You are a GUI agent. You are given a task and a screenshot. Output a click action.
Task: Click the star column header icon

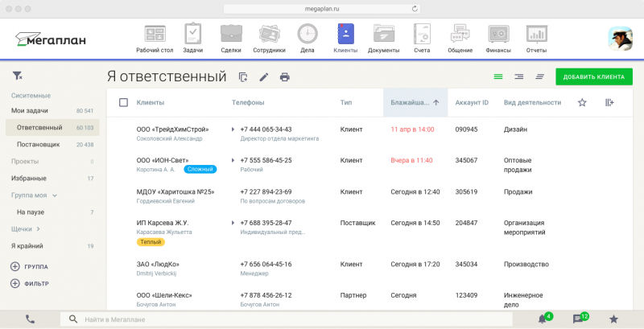[x=582, y=102]
